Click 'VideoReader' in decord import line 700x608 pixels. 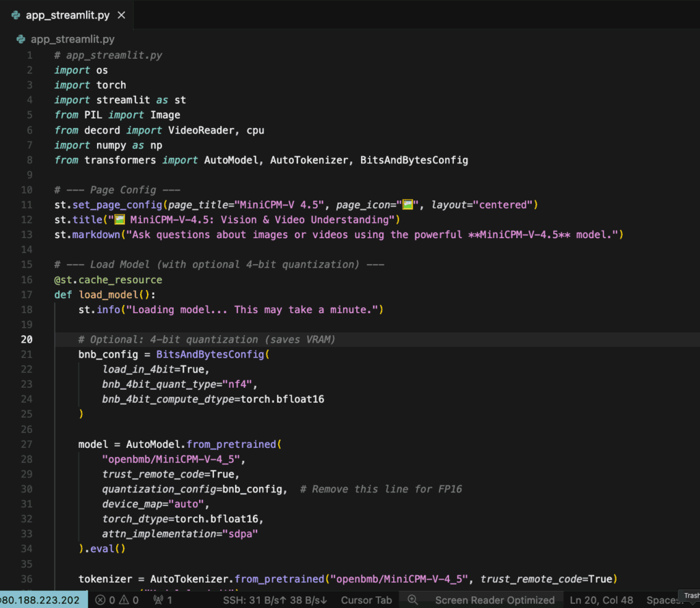point(201,130)
